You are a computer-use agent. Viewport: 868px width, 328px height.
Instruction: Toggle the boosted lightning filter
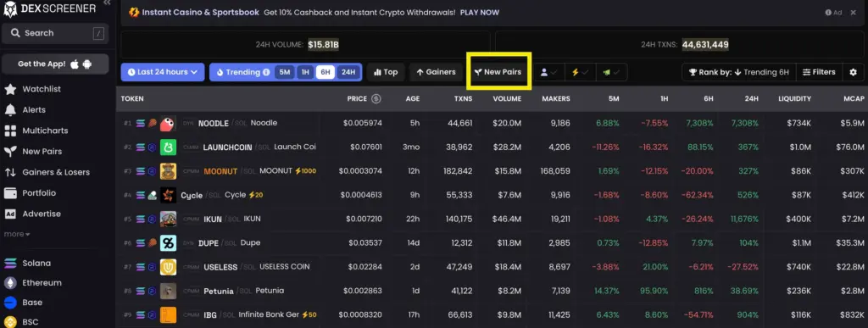[580, 72]
